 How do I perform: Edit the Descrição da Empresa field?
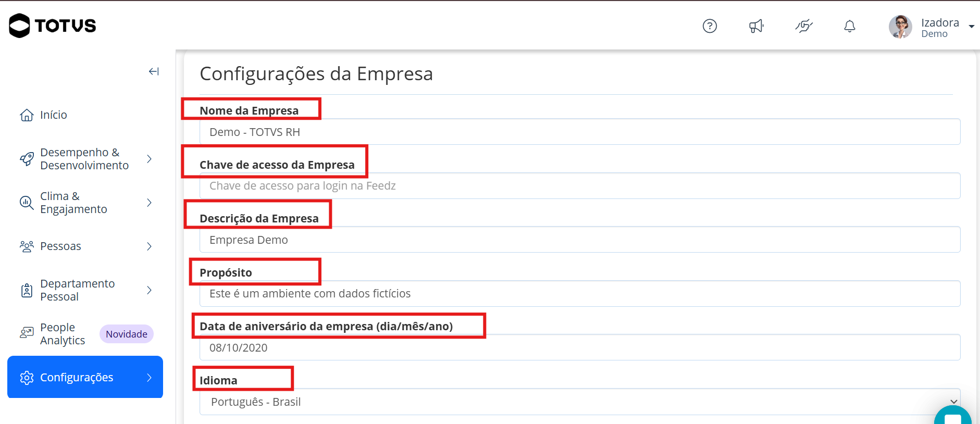(x=580, y=240)
